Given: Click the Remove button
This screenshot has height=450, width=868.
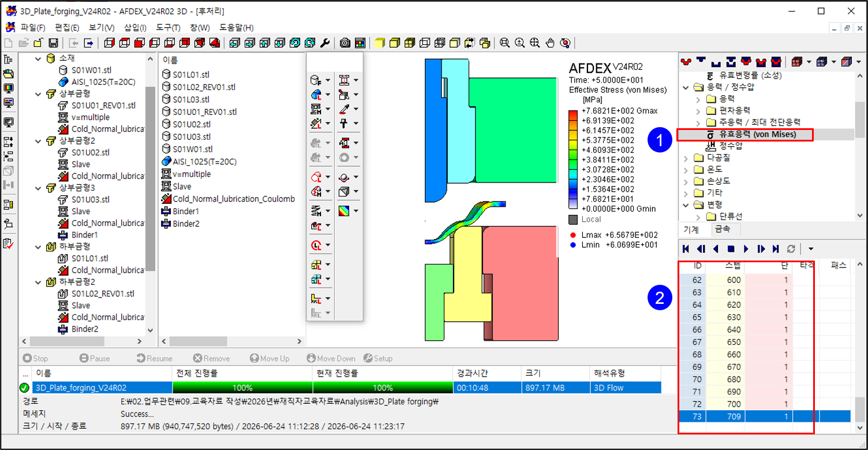Looking at the screenshot, I should [x=211, y=358].
